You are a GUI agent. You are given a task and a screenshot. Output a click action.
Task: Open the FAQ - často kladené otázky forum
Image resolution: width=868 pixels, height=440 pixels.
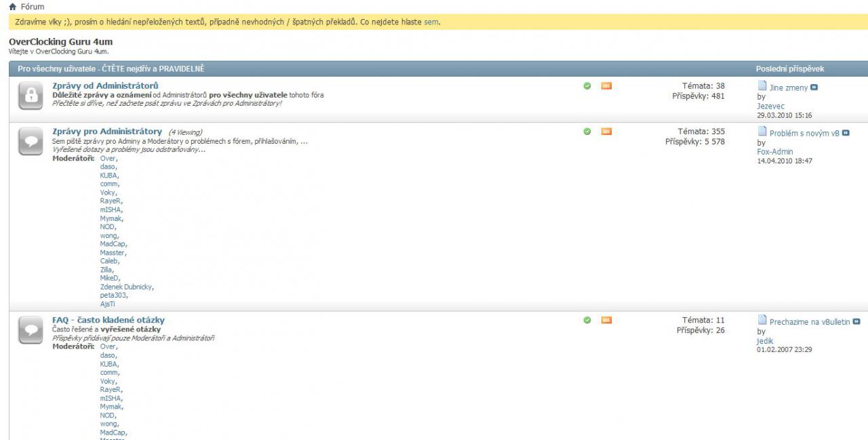pyautogui.click(x=108, y=320)
